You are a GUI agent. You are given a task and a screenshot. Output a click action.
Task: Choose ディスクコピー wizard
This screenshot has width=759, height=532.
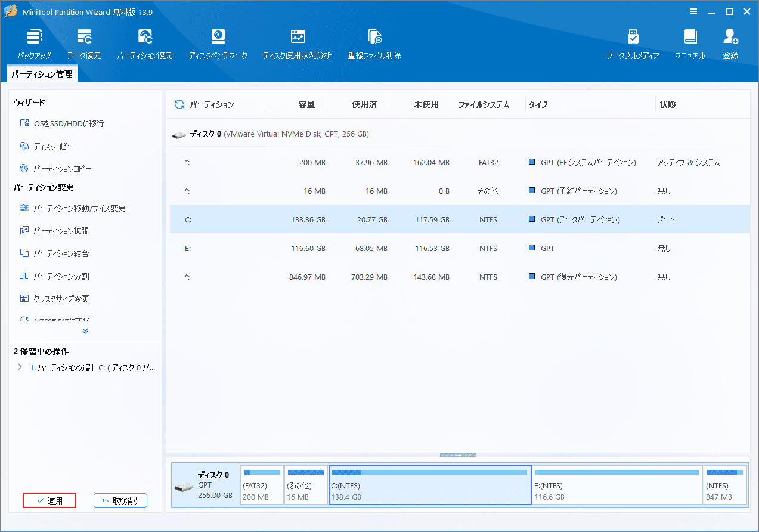coord(47,146)
